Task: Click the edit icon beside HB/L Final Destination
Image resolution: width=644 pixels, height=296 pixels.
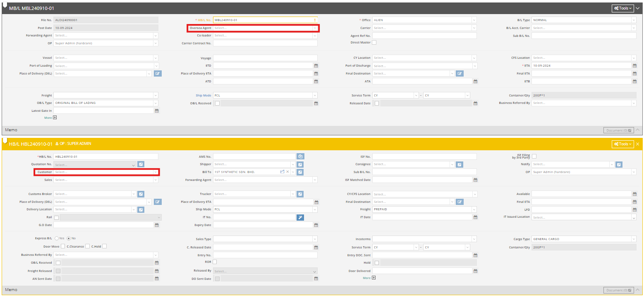Action: pyautogui.click(x=460, y=202)
